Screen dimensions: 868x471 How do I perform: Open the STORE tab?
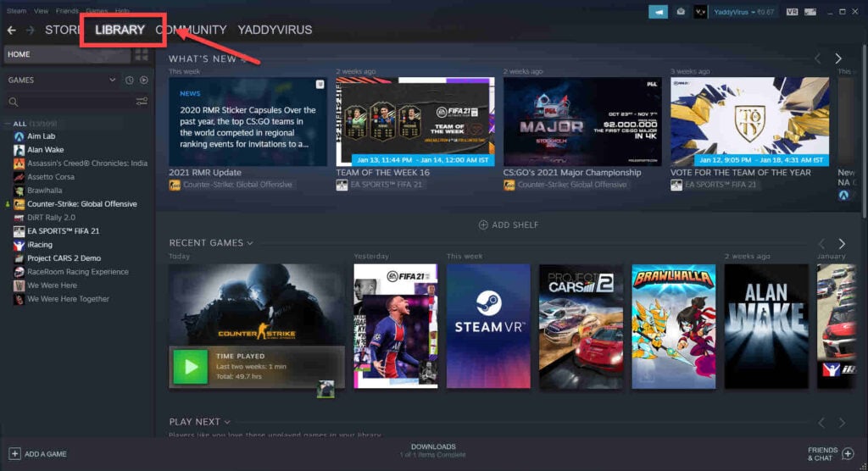click(63, 30)
